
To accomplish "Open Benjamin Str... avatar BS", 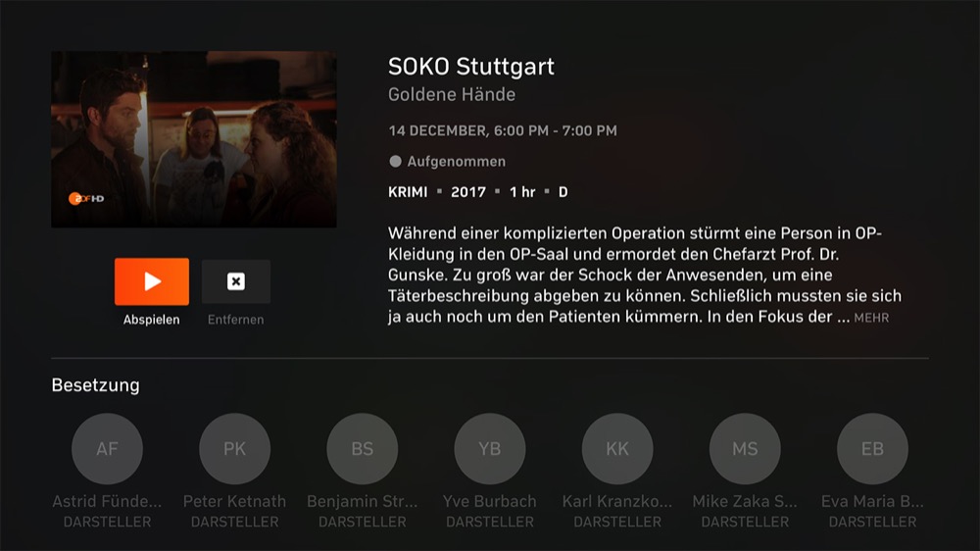I will pyautogui.click(x=362, y=448).
